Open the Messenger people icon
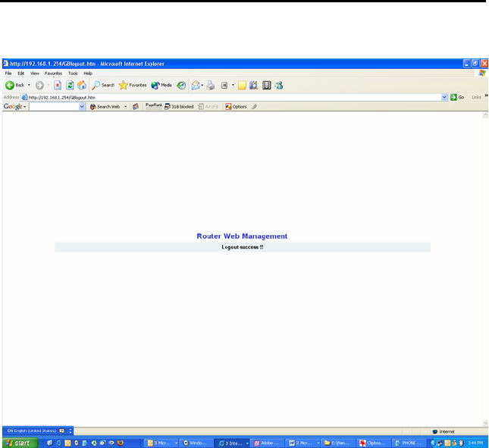This screenshot has height=448, width=489. tap(279, 85)
